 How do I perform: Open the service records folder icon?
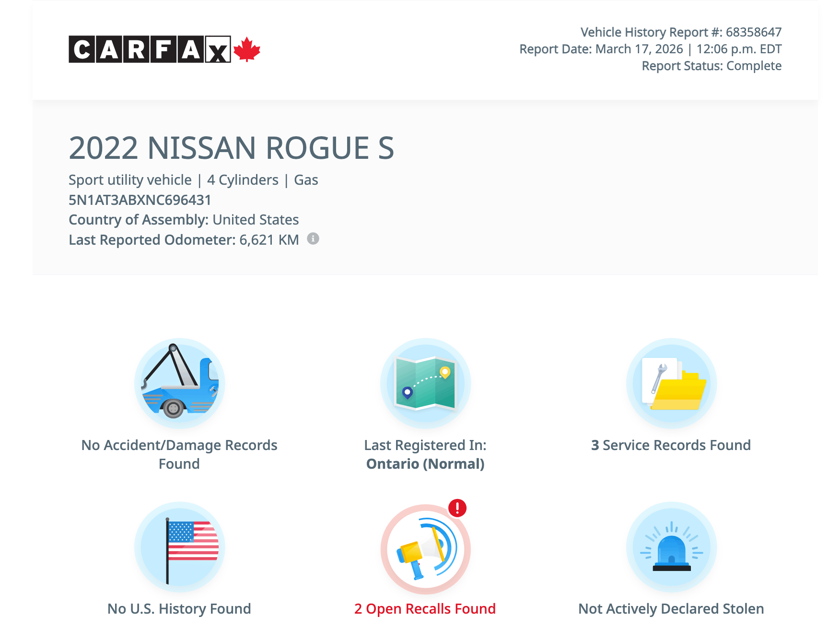[x=671, y=383]
